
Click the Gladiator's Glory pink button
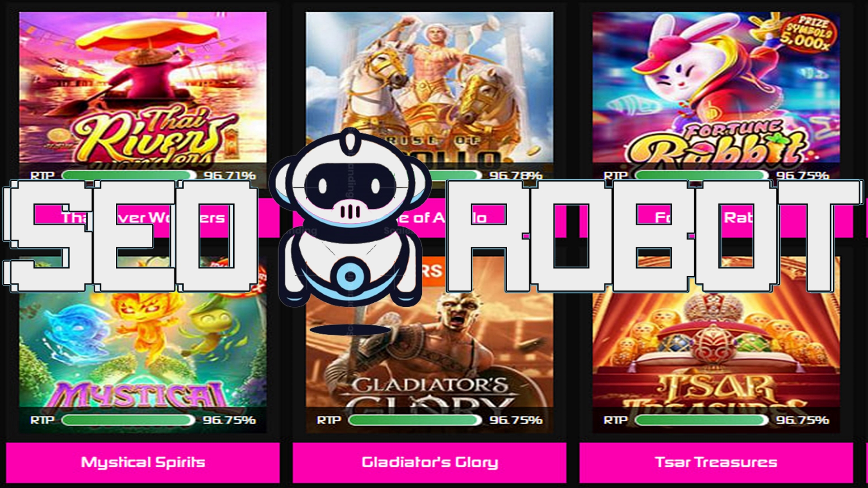click(x=429, y=462)
